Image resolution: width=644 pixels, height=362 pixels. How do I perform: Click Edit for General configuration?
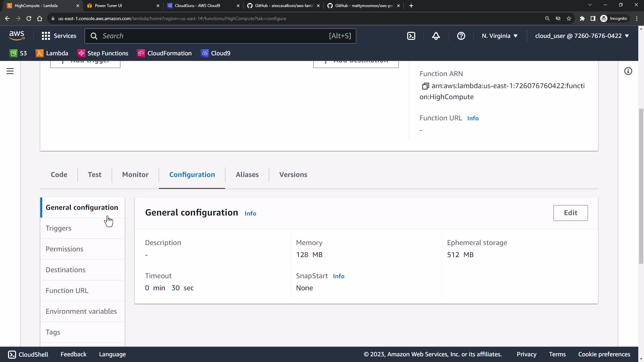tap(570, 213)
